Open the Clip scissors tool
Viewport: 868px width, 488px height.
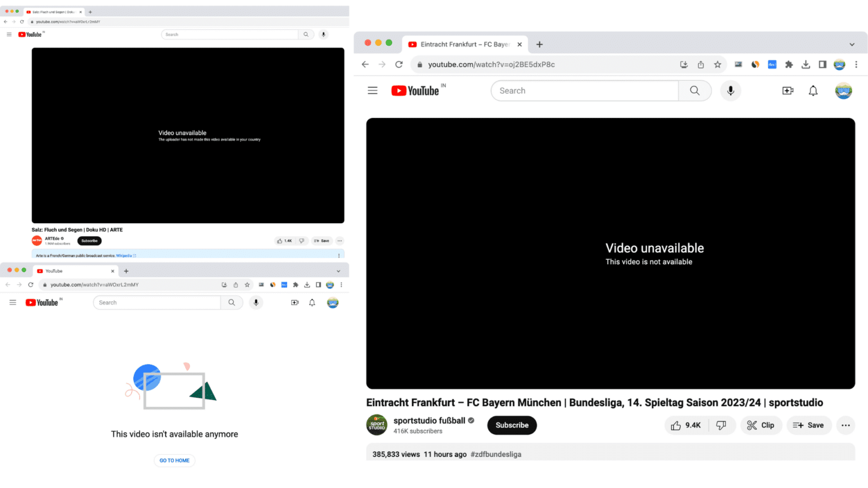pyautogui.click(x=761, y=425)
